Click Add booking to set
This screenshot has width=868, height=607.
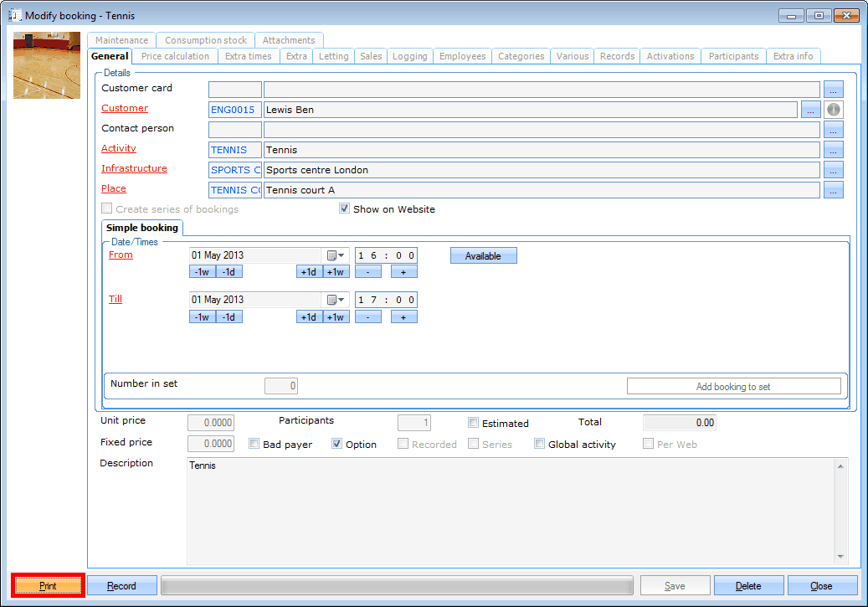point(734,385)
